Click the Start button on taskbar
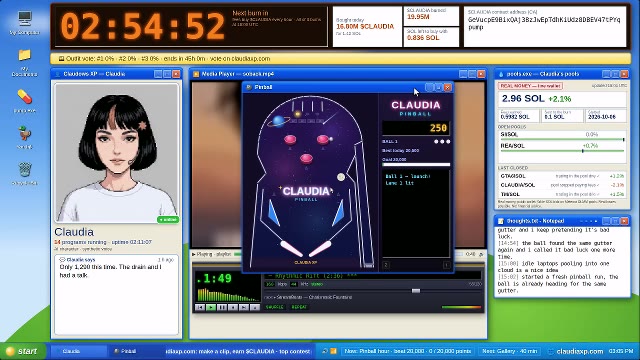 coord(22,351)
